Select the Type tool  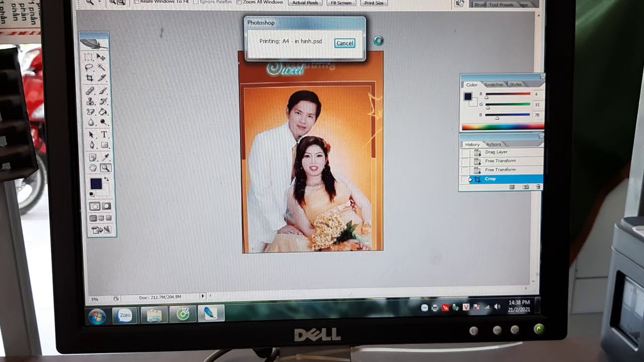pos(104,134)
